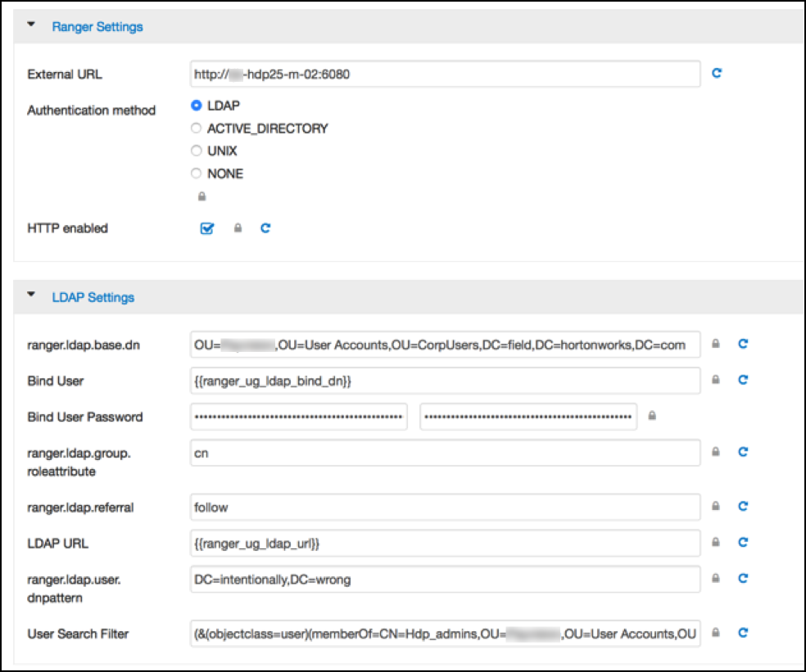Collapse the Ranger Settings section arrow
806x672 pixels.
tap(32, 26)
